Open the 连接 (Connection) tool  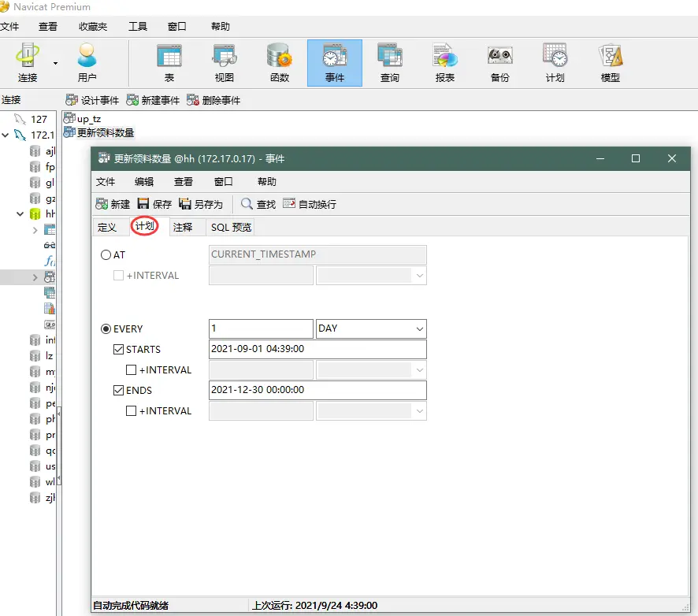[28, 63]
